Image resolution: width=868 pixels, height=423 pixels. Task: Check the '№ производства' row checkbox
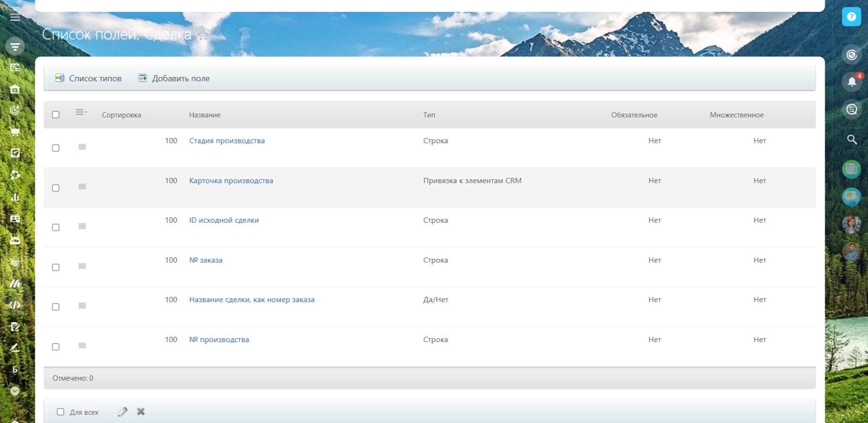pos(56,347)
